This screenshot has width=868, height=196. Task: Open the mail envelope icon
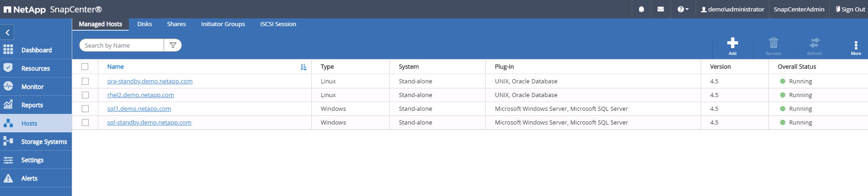pos(660,9)
